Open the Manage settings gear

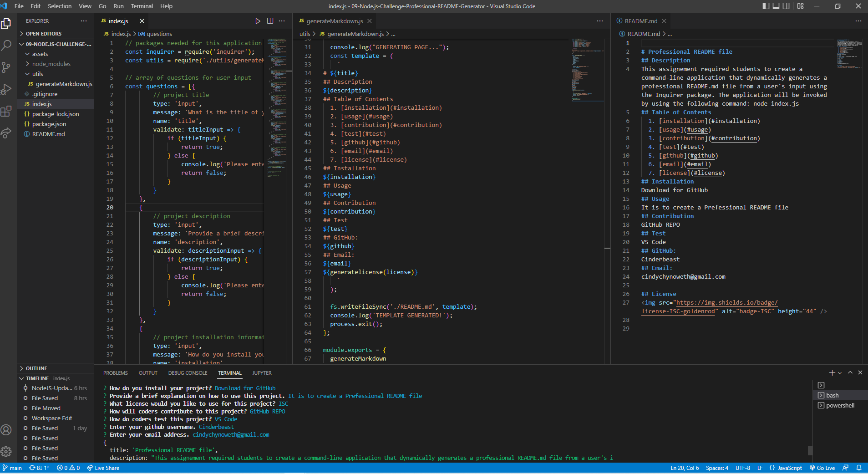(x=7, y=452)
